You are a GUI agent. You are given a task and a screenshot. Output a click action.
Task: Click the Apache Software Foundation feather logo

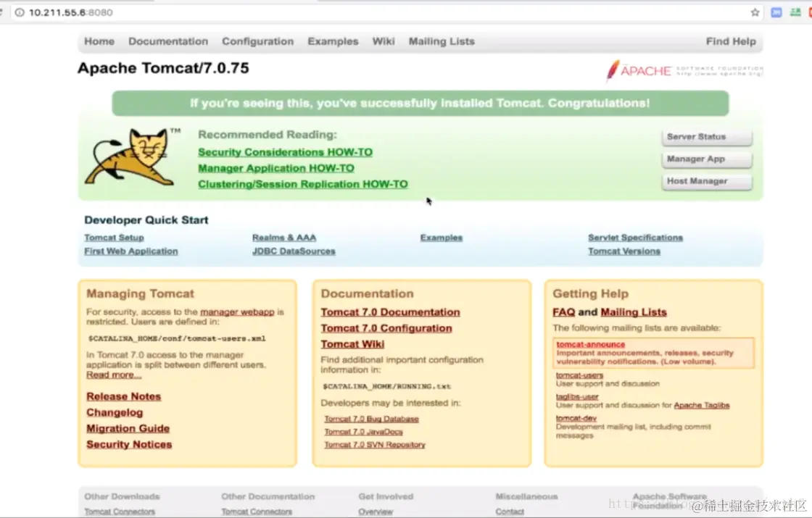[x=684, y=70]
